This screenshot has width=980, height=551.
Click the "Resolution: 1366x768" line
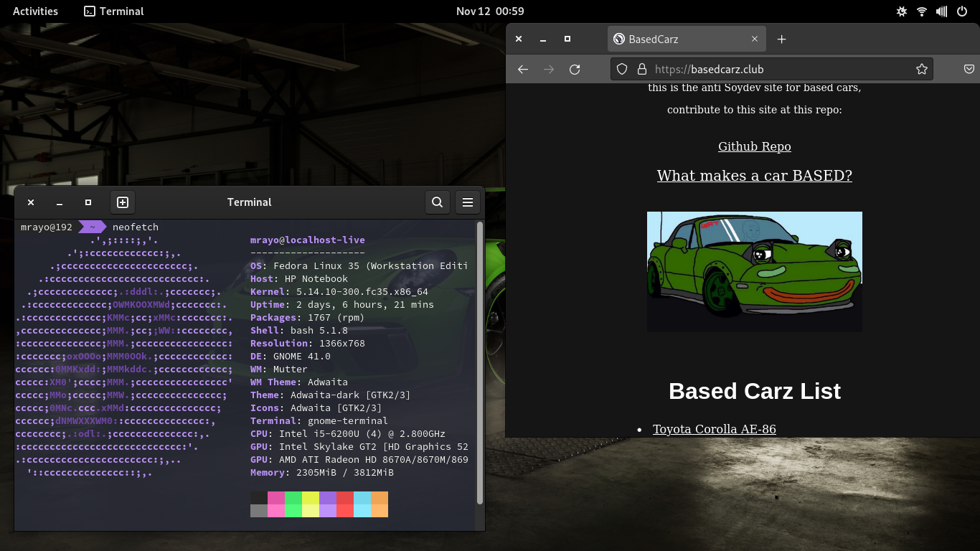pos(308,344)
